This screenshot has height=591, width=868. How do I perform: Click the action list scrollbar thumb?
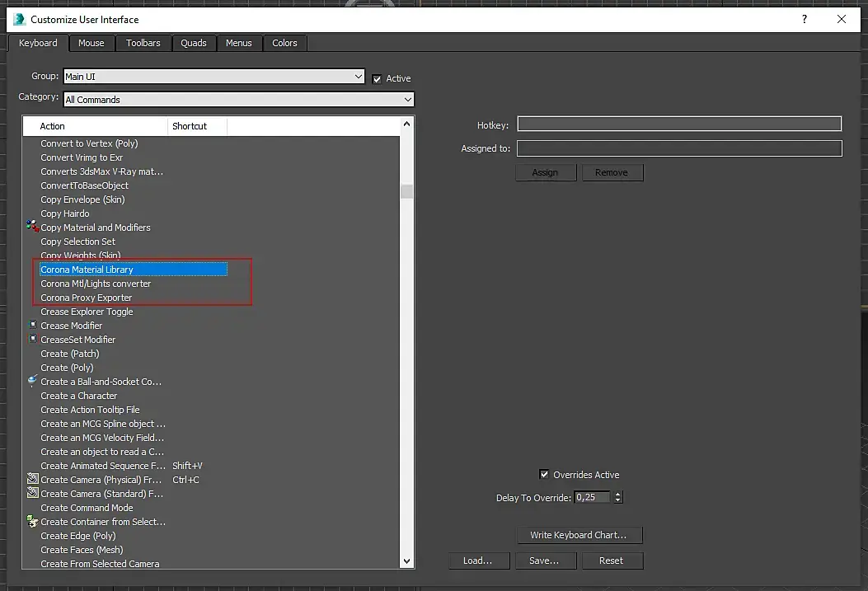[407, 191]
